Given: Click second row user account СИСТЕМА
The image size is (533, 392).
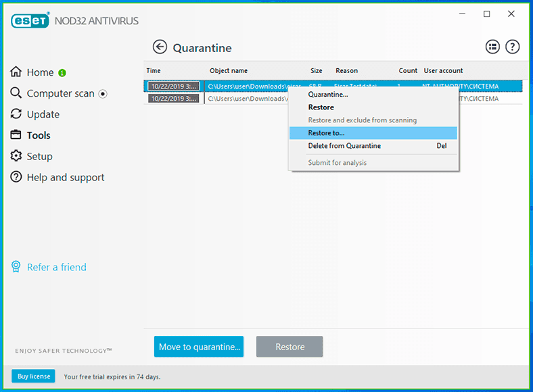Looking at the screenshot, I should (480, 99).
